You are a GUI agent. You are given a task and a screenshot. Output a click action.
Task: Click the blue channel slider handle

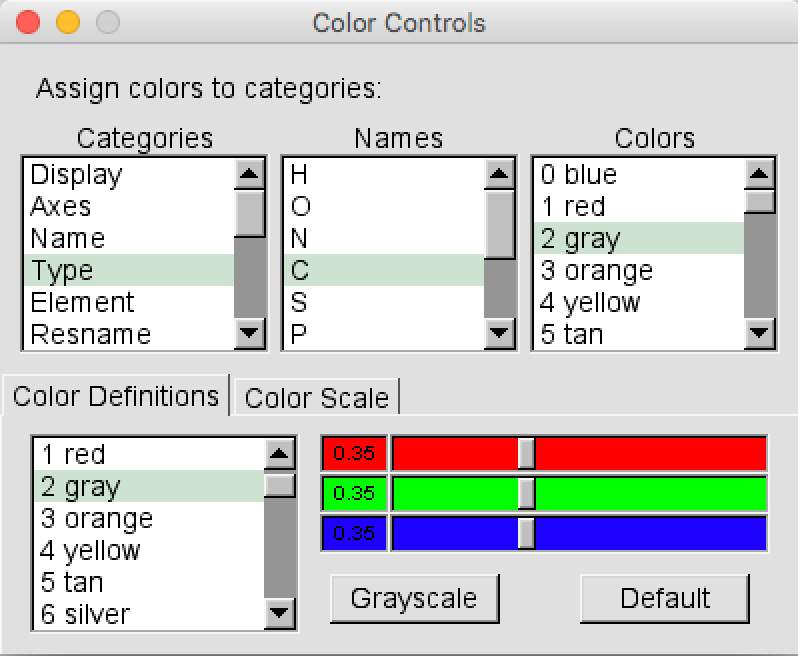coord(526,533)
